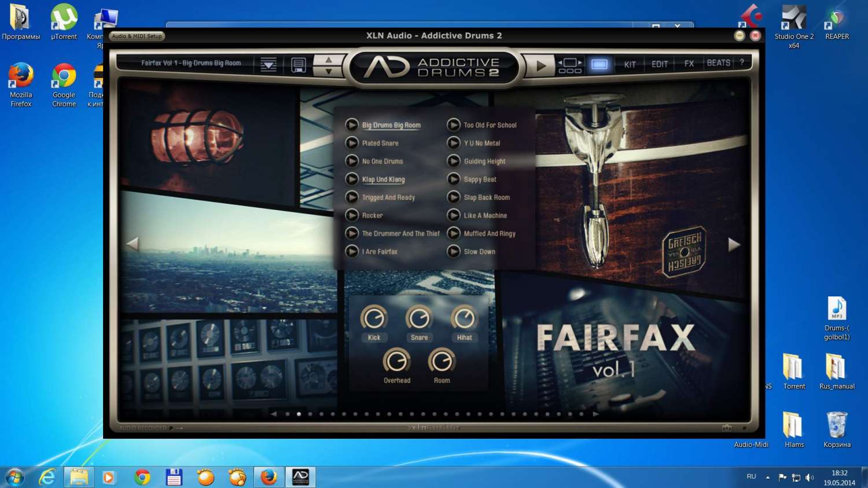Switch to the Gallery view icon
Viewport: 868px width, 488px height.
(x=599, y=64)
